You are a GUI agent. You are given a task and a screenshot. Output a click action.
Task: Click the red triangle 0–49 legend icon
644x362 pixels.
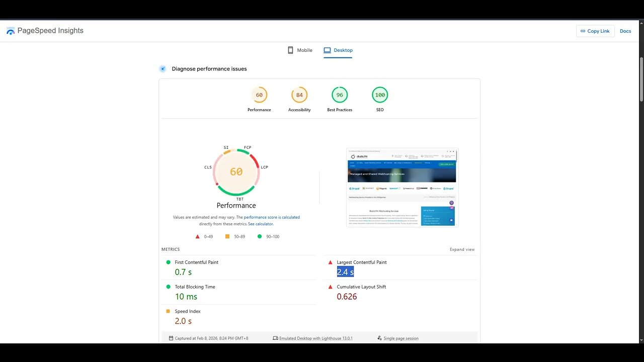197,236
